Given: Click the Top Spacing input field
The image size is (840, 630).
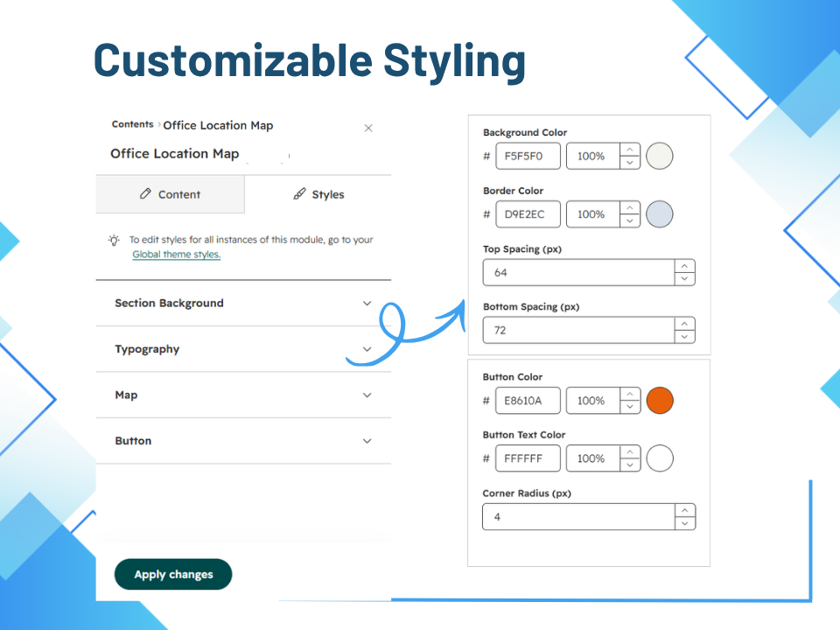Looking at the screenshot, I should [x=578, y=272].
